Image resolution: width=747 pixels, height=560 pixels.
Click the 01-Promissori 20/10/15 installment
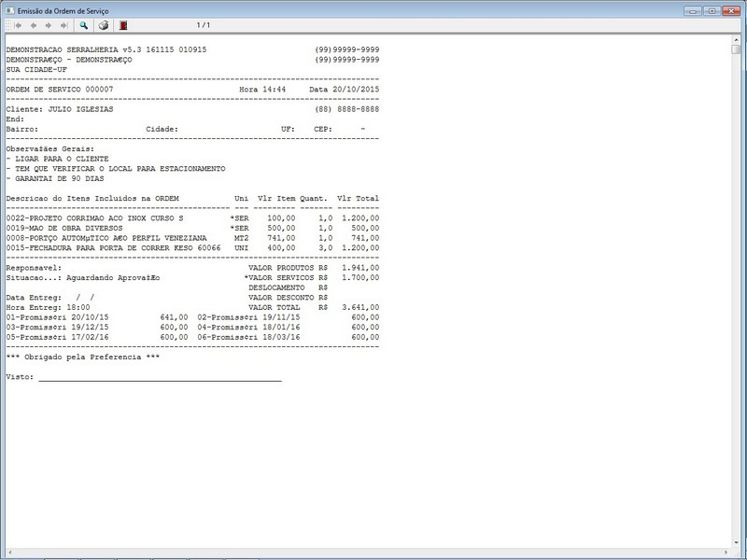97,317
